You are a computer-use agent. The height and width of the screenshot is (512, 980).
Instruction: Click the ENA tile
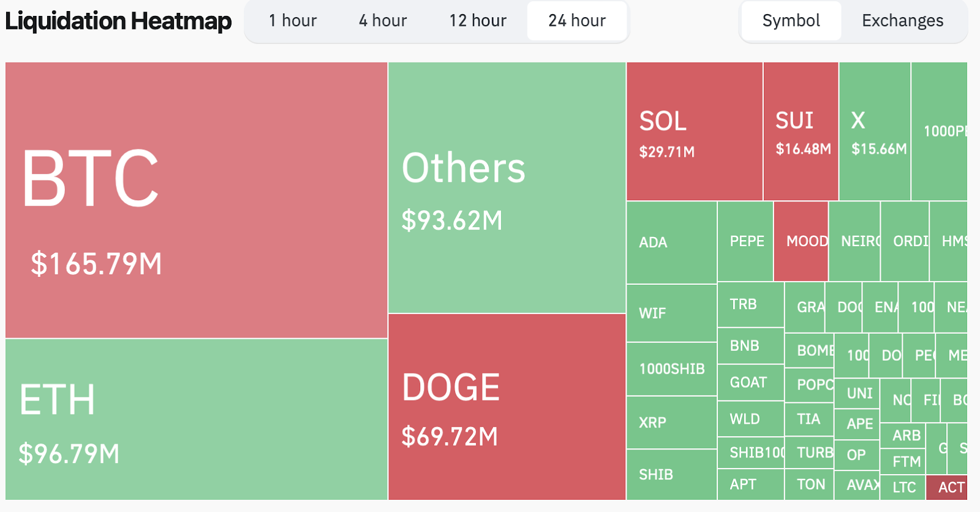(x=880, y=307)
